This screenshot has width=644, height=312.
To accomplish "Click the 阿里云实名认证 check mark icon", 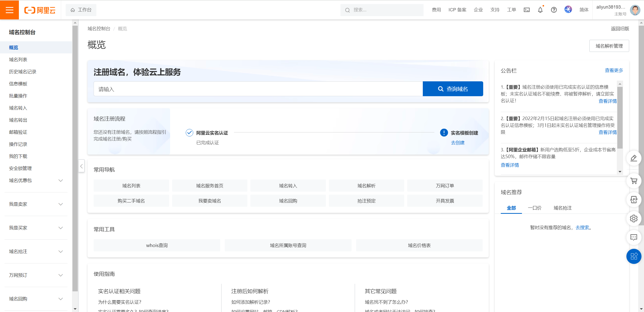I will pos(189,132).
